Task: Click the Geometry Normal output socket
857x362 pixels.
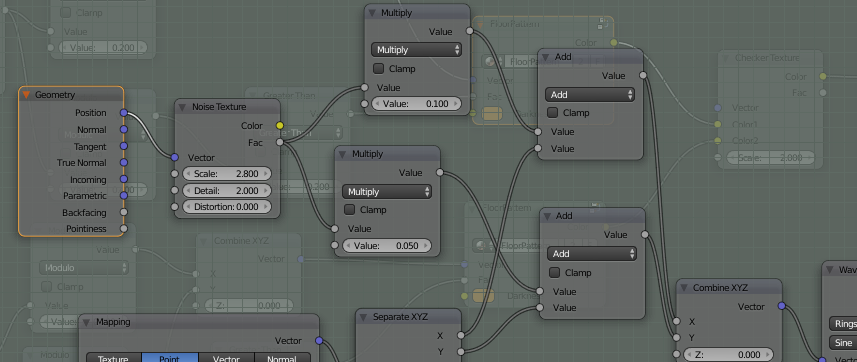Action: (x=124, y=130)
